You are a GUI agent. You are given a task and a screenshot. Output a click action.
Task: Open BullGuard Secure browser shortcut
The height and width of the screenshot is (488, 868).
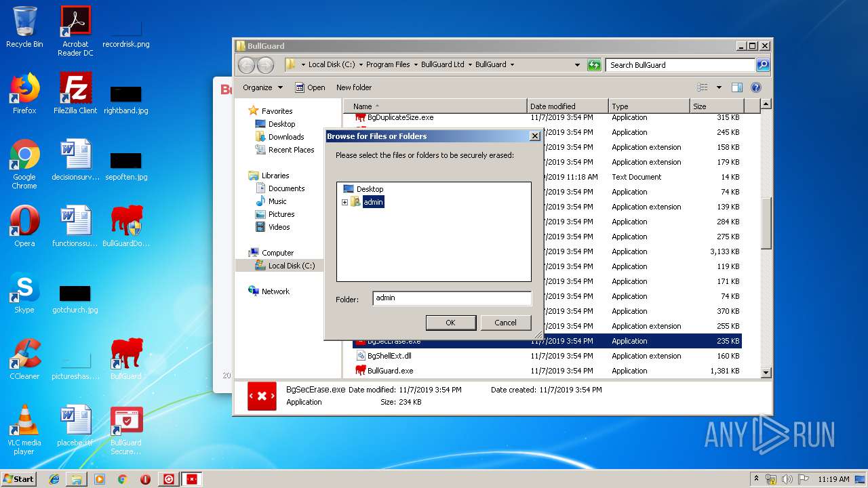[x=126, y=430]
